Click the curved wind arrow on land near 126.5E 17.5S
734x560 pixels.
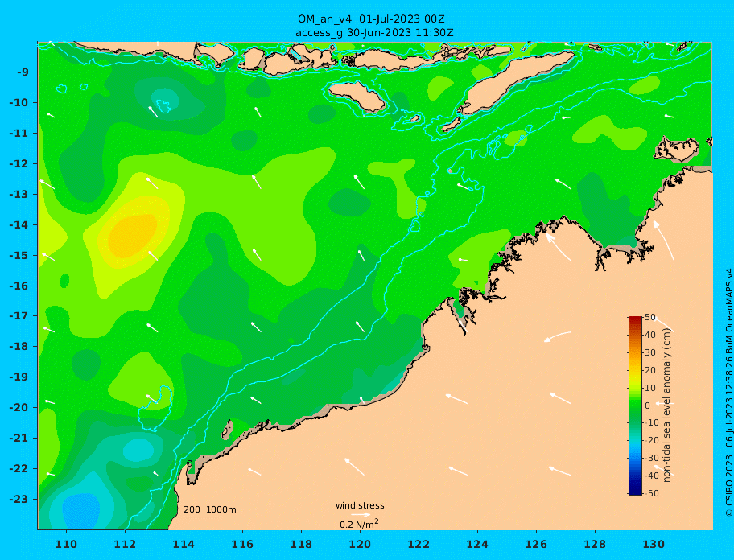pyautogui.click(x=558, y=337)
